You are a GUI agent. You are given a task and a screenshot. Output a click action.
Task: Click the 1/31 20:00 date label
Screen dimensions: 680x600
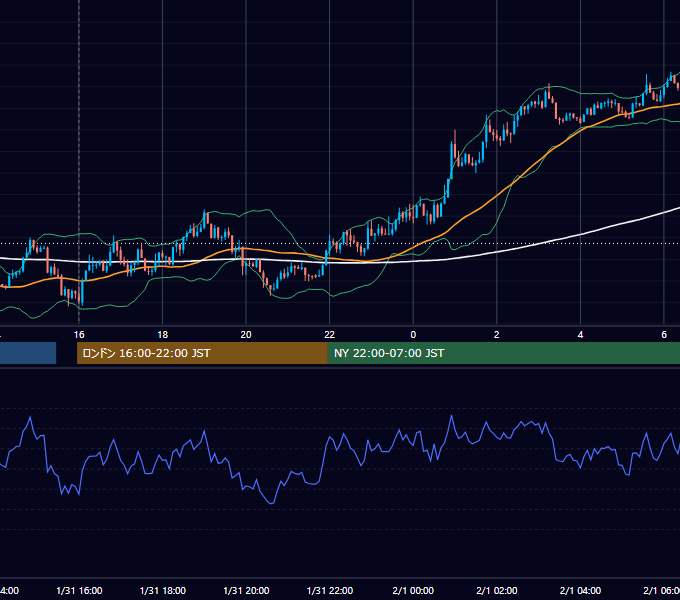coord(246,590)
